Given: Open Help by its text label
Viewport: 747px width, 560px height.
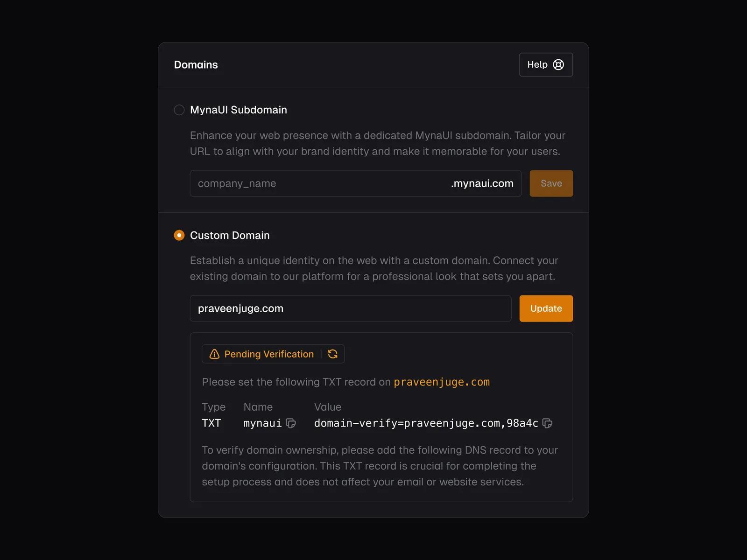Looking at the screenshot, I should click(537, 65).
